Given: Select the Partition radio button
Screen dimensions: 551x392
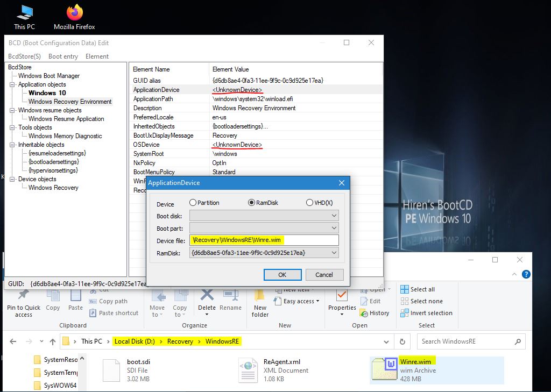Looking at the screenshot, I should [193, 203].
